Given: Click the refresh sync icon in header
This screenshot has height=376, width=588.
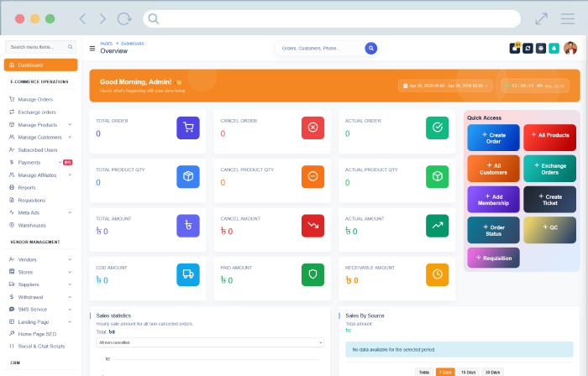Looking at the screenshot, I should (x=527, y=49).
